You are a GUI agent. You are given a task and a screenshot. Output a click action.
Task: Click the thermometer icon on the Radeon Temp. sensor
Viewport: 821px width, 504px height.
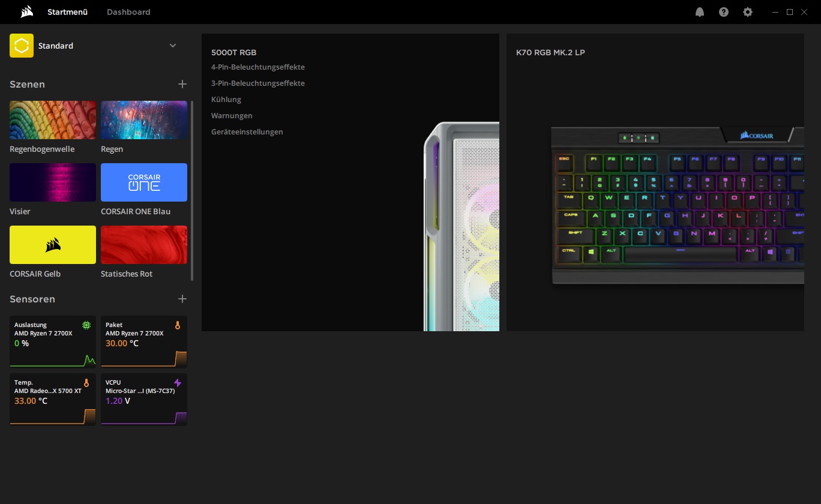point(86,383)
